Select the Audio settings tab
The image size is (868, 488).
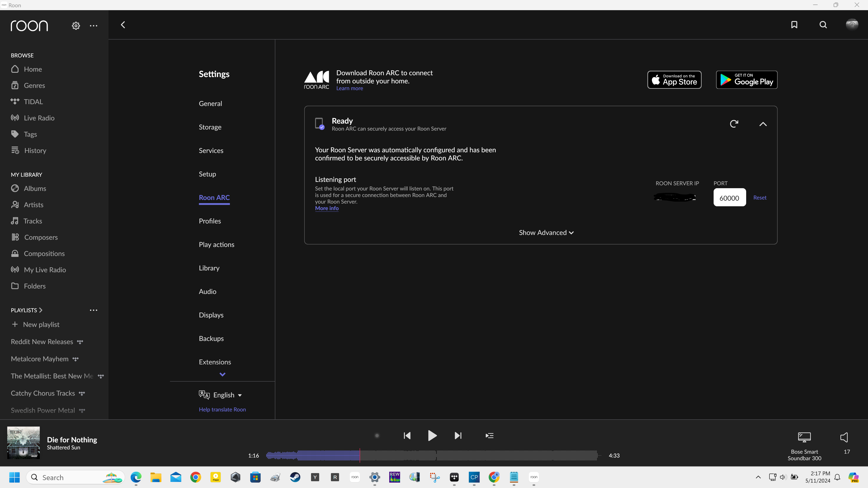click(208, 291)
